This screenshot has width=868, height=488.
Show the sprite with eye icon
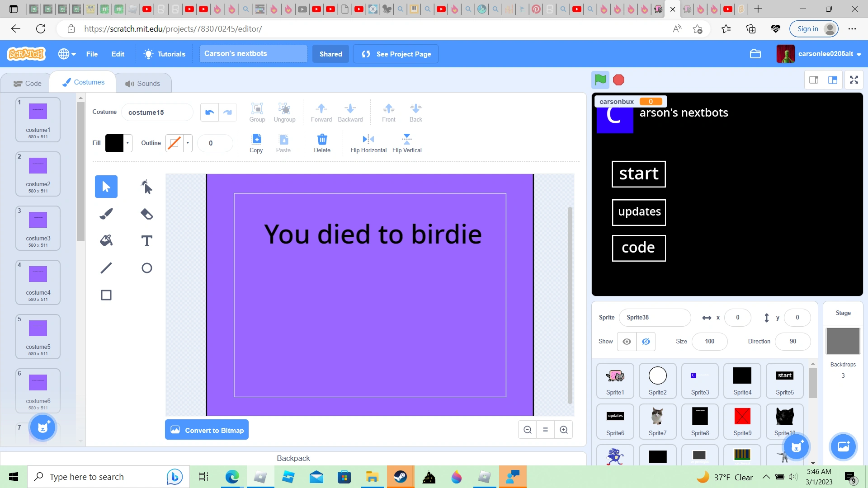[x=627, y=342]
